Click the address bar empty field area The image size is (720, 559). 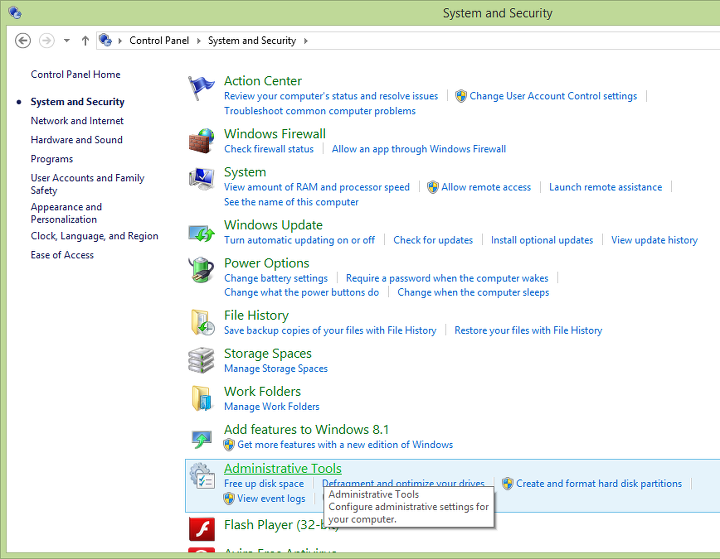[514, 40]
